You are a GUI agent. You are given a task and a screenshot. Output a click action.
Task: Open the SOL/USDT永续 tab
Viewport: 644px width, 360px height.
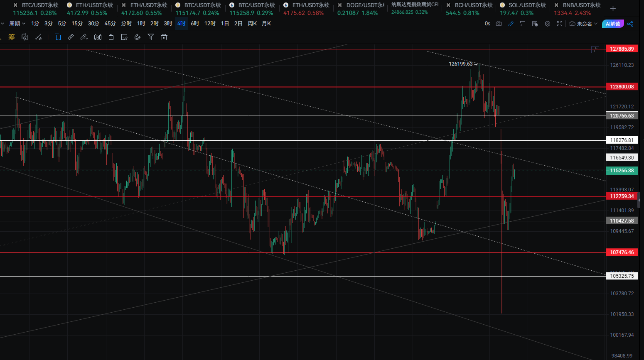pos(523,9)
